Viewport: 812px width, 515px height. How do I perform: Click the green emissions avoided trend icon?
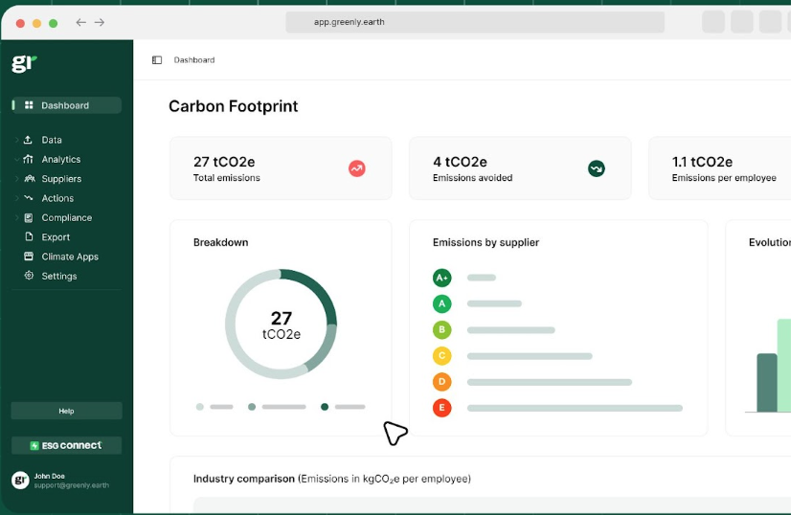(x=596, y=168)
